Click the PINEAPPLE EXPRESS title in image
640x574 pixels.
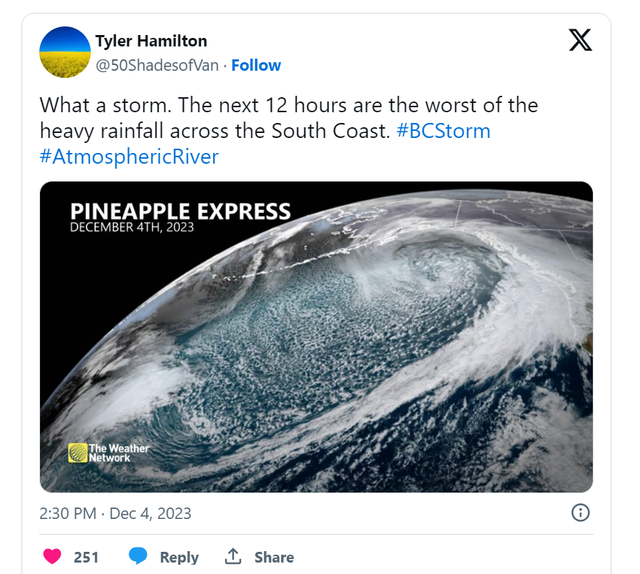[180, 211]
